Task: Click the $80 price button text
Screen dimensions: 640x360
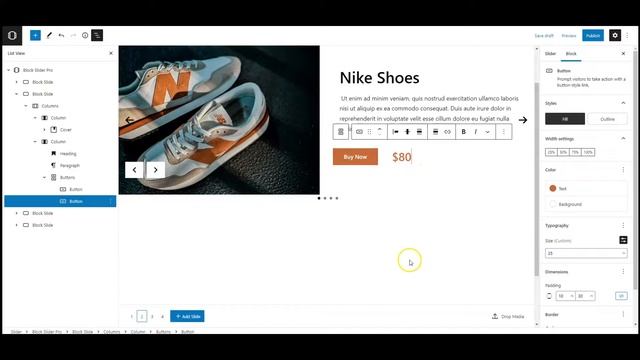Action: point(402,157)
